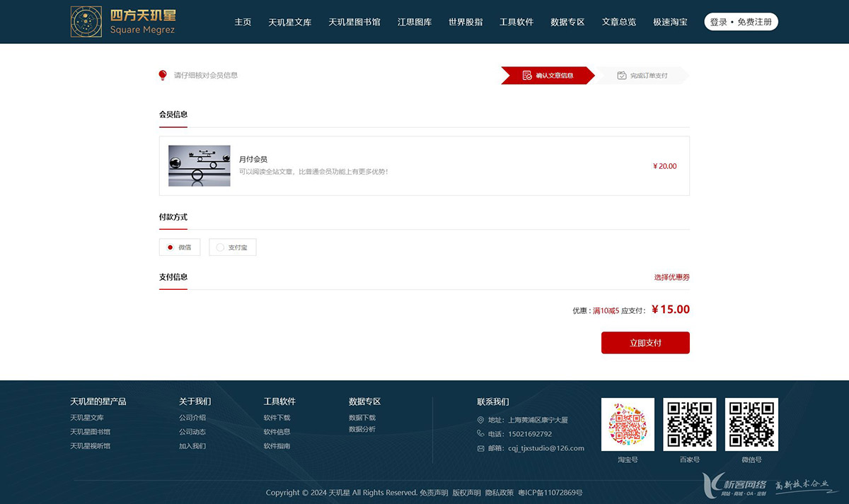Screen dimensions: 849x504
Task: Open footer link 加入我们
Action: (192, 446)
